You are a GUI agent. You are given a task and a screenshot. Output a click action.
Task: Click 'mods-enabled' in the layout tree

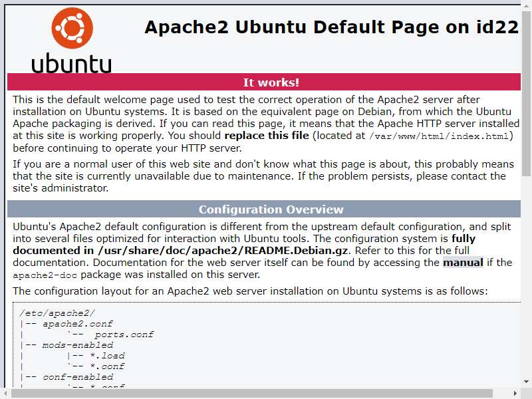point(77,345)
